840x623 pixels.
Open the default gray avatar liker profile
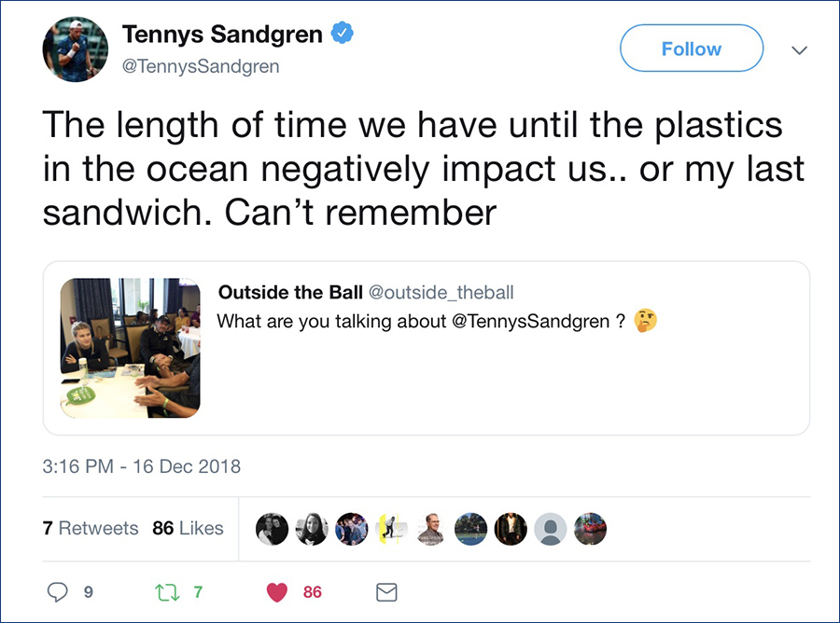pos(550,529)
